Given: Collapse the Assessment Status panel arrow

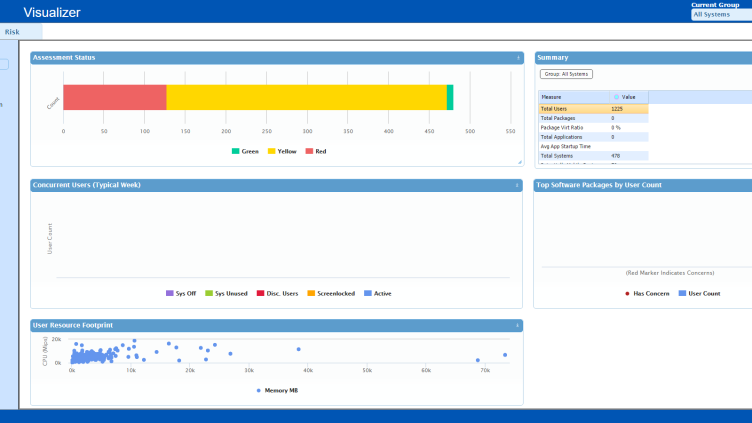Looking at the screenshot, I should pos(518,58).
